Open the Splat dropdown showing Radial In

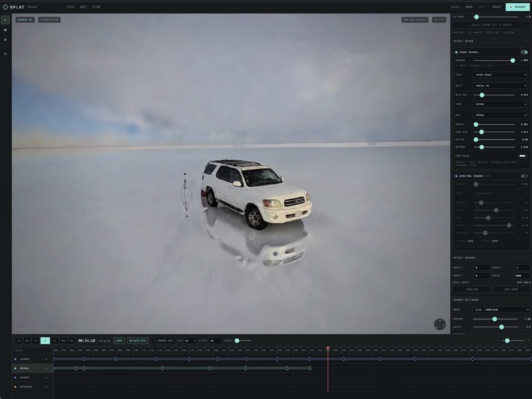(x=501, y=86)
